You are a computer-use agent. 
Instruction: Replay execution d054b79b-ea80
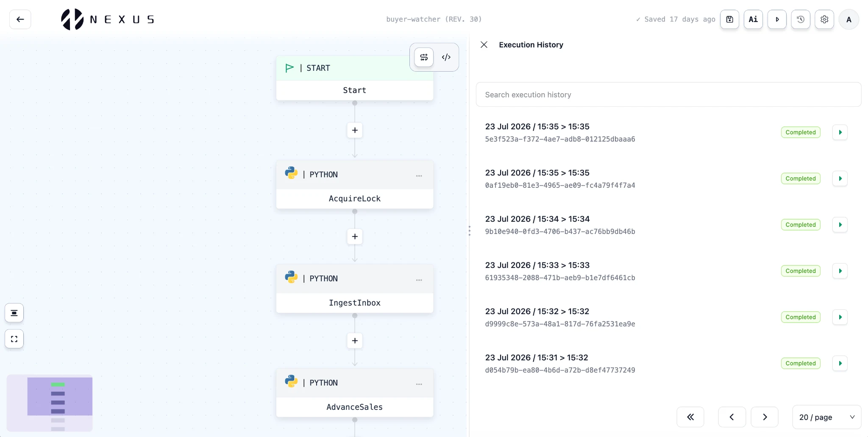click(x=840, y=363)
